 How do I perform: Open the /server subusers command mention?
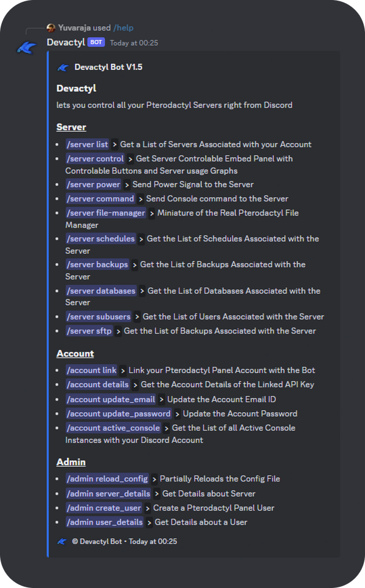click(97, 317)
